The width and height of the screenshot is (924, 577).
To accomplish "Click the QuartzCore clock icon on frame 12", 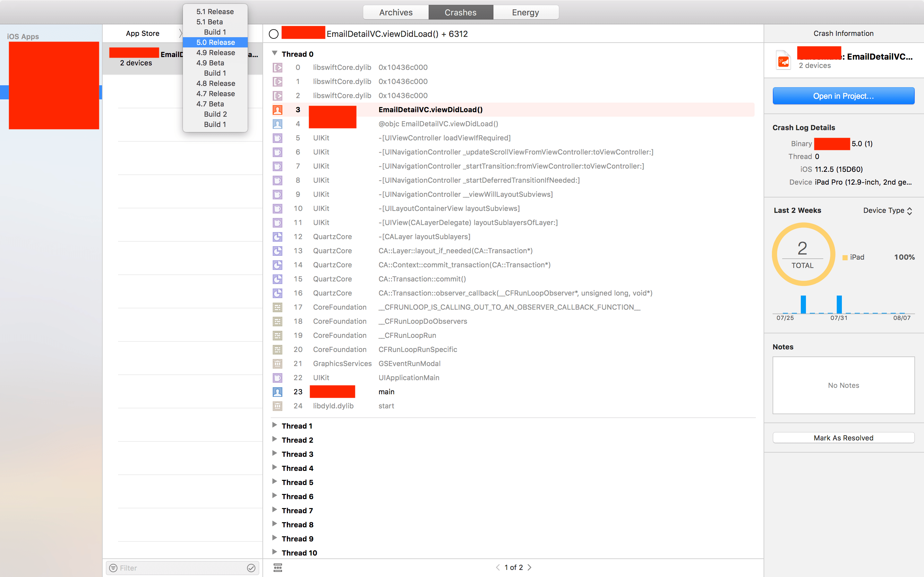I will tap(278, 237).
